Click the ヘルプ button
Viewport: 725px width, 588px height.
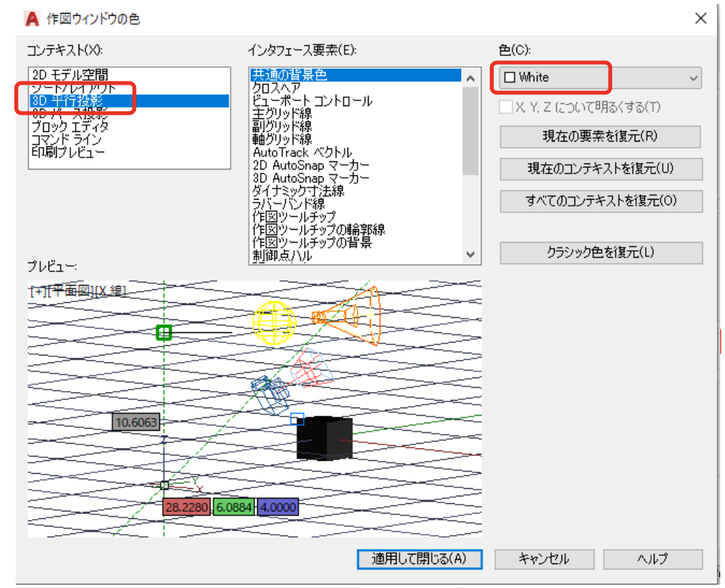click(x=653, y=559)
